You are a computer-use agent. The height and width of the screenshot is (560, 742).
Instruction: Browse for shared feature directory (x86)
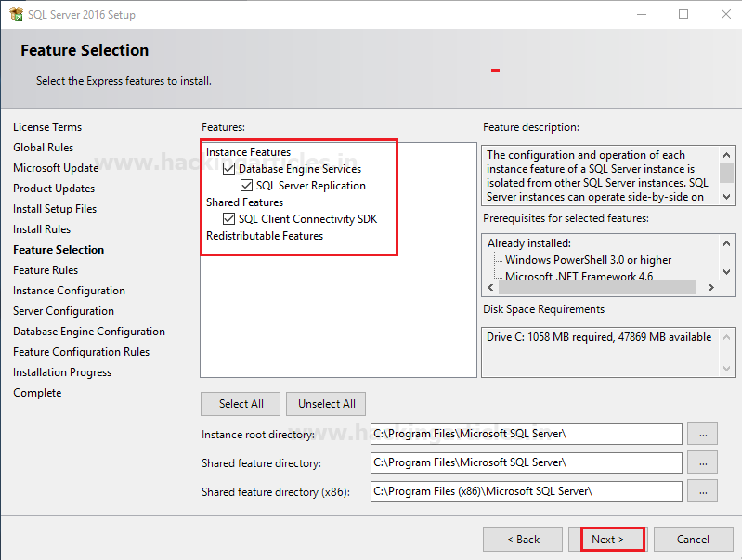click(703, 491)
